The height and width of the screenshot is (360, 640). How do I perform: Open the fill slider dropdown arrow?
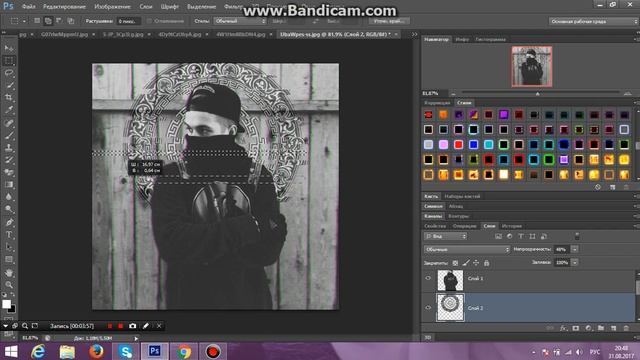(575, 262)
